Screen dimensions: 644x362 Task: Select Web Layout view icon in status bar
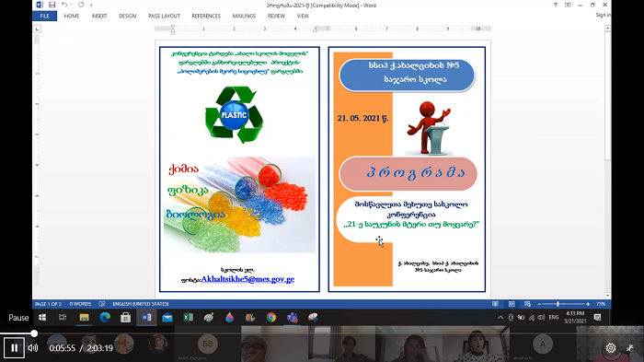527,304
